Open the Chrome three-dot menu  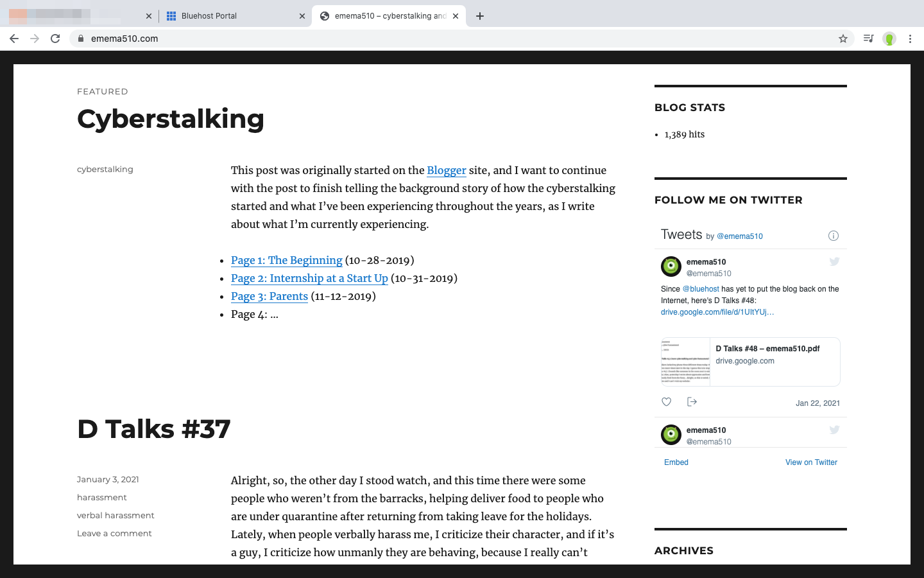(910, 39)
